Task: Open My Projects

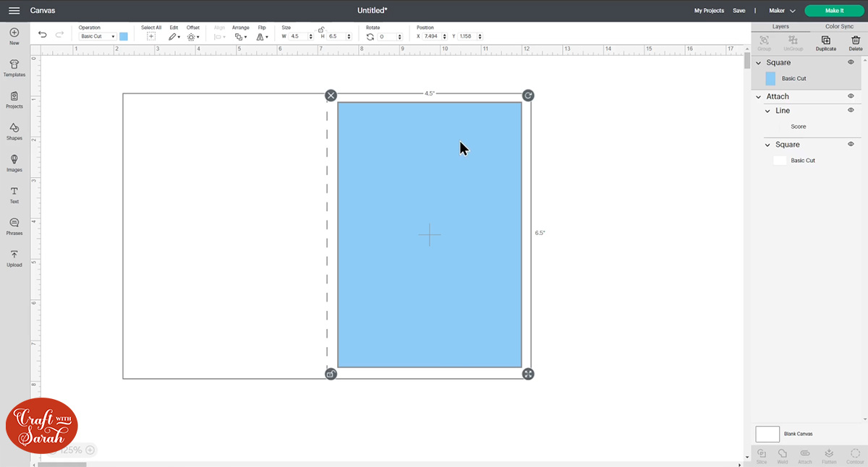Action: point(709,11)
